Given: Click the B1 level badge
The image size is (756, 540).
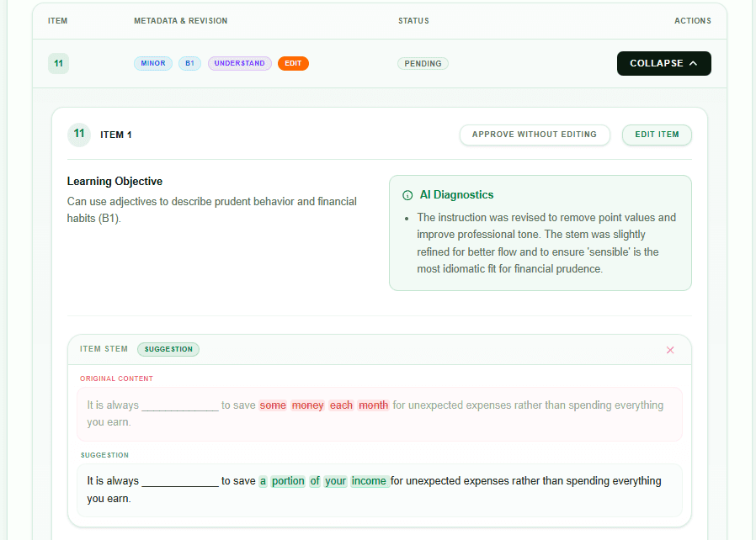Looking at the screenshot, I should (x=189, y=63).
